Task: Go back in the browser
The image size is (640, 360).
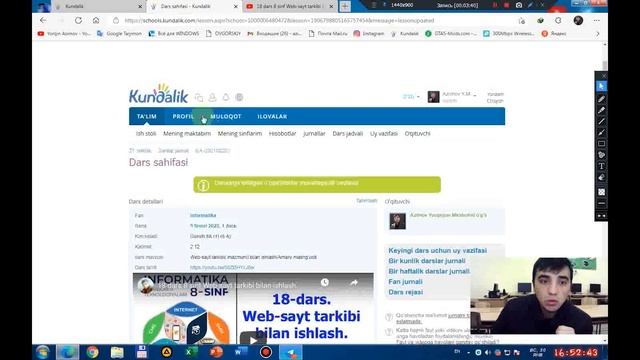Action: [43, 20]
